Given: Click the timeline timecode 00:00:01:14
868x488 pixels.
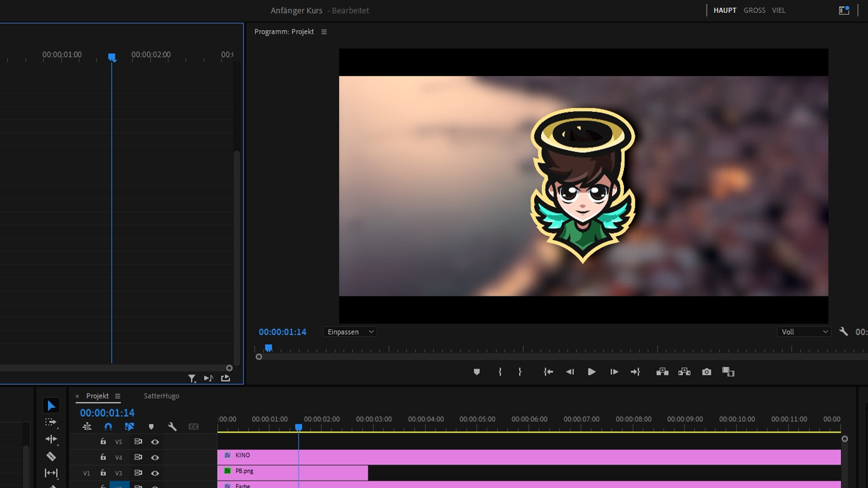Looking at the screenshot, I should 107,413.
